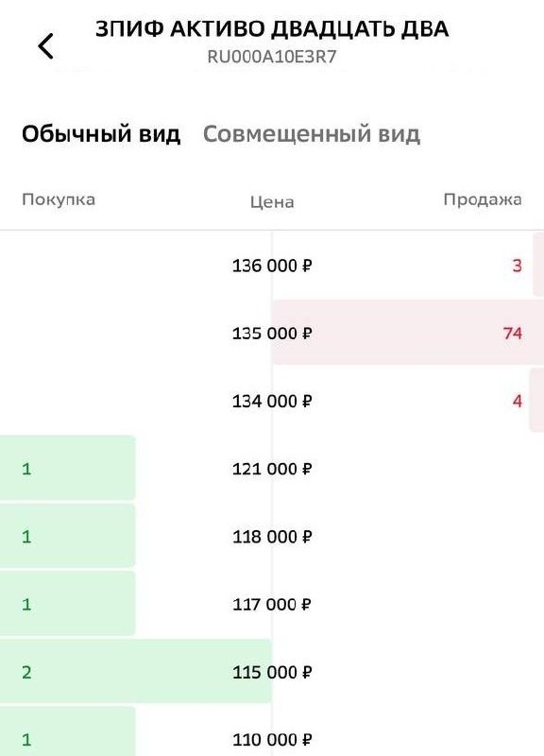Select the 135 000 ₽ price row

coord(272,333)
